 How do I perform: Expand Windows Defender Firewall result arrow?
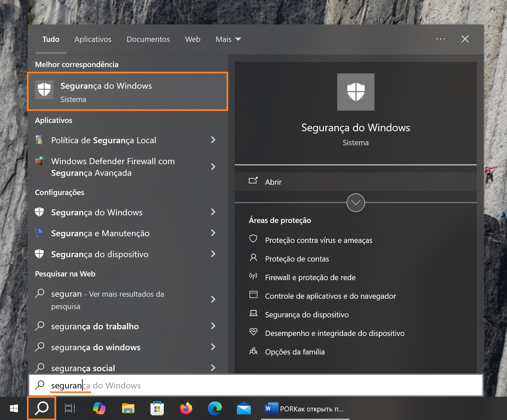213,166
